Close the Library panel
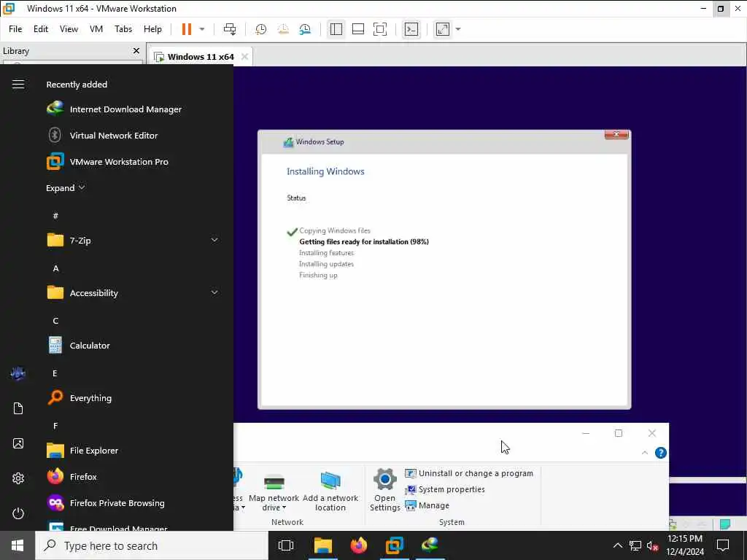 136,50
